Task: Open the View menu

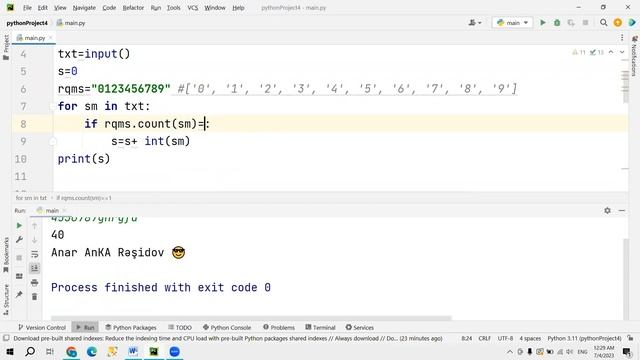Action: [x=60, y=8]
